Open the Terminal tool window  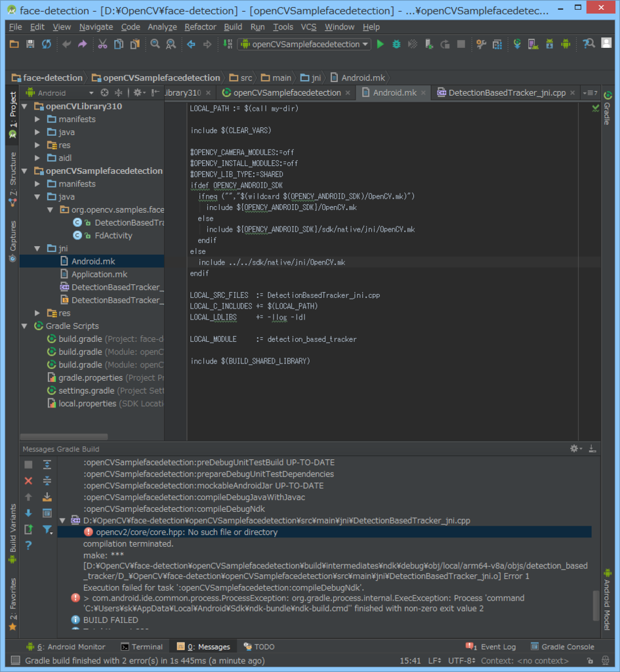pyautogui.click(x=142, y=646)
